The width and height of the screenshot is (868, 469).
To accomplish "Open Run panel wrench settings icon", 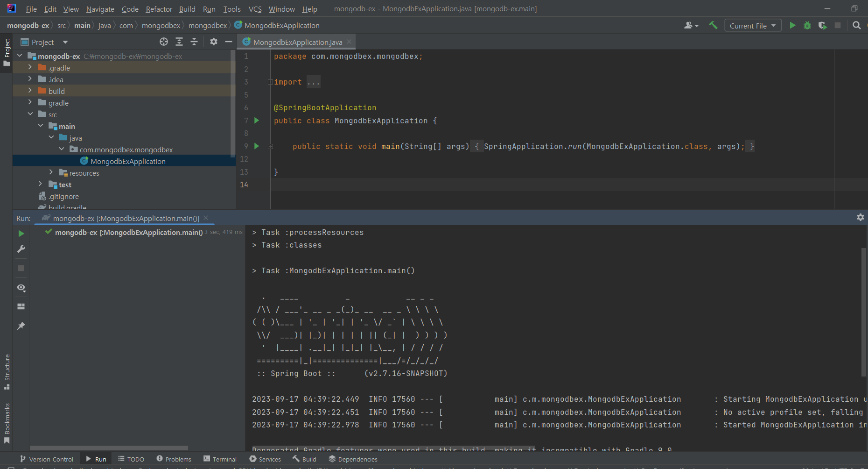I will tap(21, 249).
